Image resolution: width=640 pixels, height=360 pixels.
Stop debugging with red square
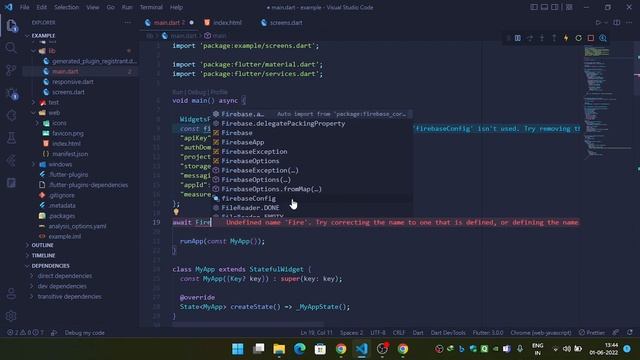coord(591,38)
